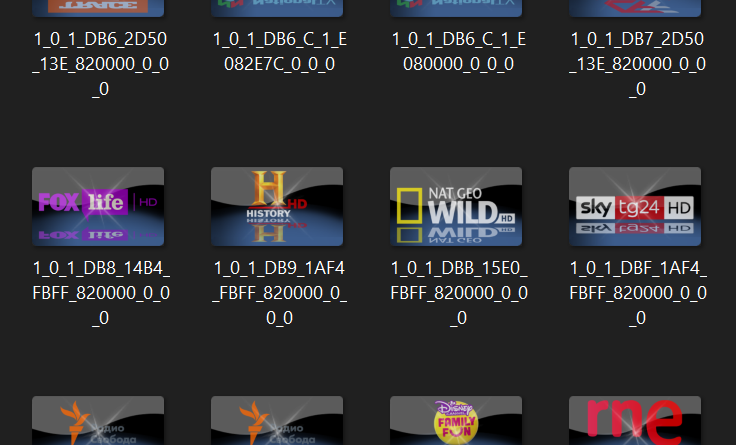Select the thumbnail above the E082E7C filename

pos(277,8)
